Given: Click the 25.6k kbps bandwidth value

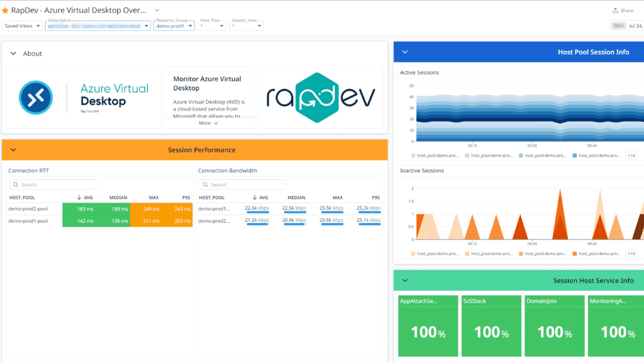Looking at the screenshot, I should (331, 220).
